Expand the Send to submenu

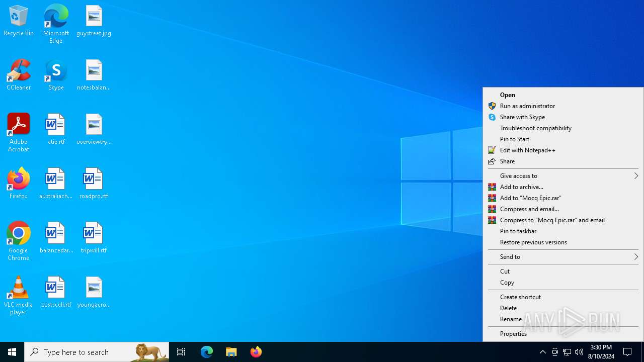coord(563,257)
